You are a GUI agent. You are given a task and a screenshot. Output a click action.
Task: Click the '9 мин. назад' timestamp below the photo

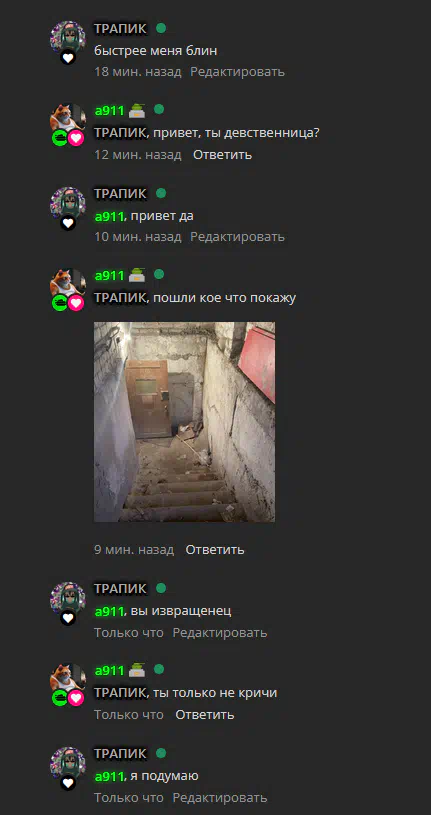click(134, 549)
